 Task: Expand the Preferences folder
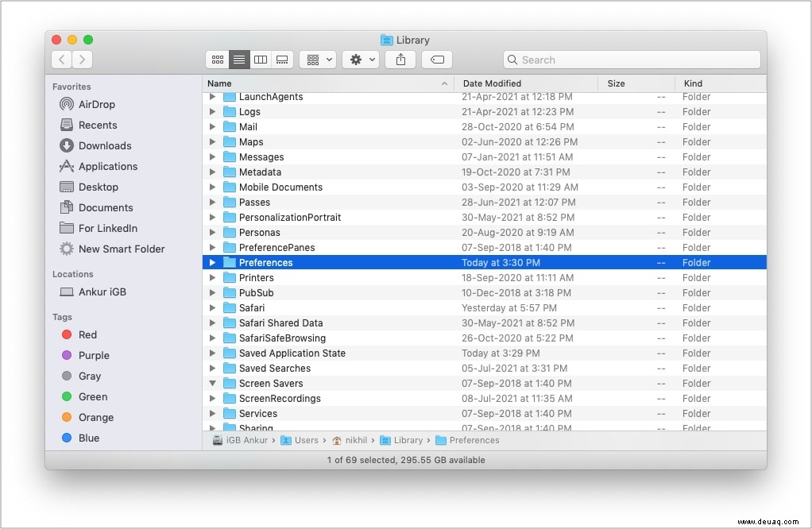[212, 263]
